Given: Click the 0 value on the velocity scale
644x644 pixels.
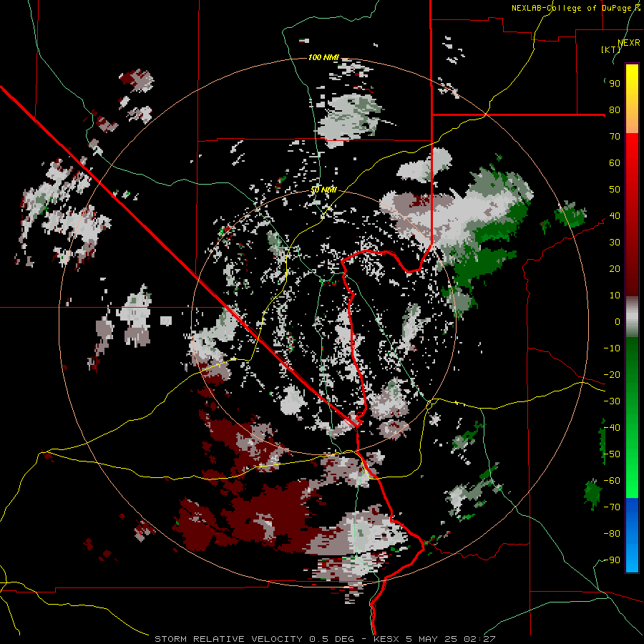Looking at the screenshot, I should point(618,322).
